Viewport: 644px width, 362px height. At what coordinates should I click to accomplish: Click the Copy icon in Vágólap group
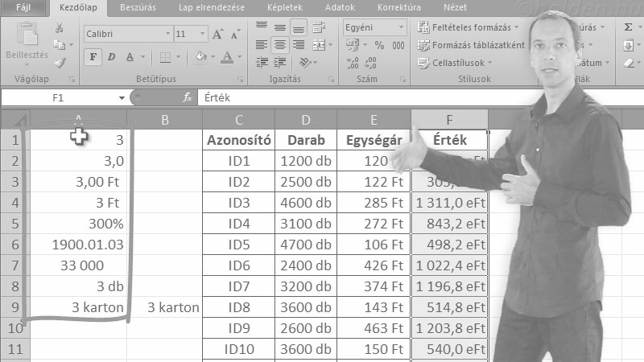[x=59, y=45]
